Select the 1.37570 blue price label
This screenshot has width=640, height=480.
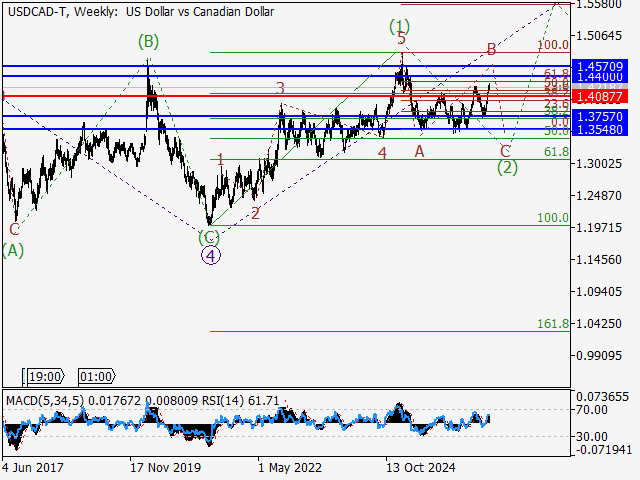coord(600,117)
